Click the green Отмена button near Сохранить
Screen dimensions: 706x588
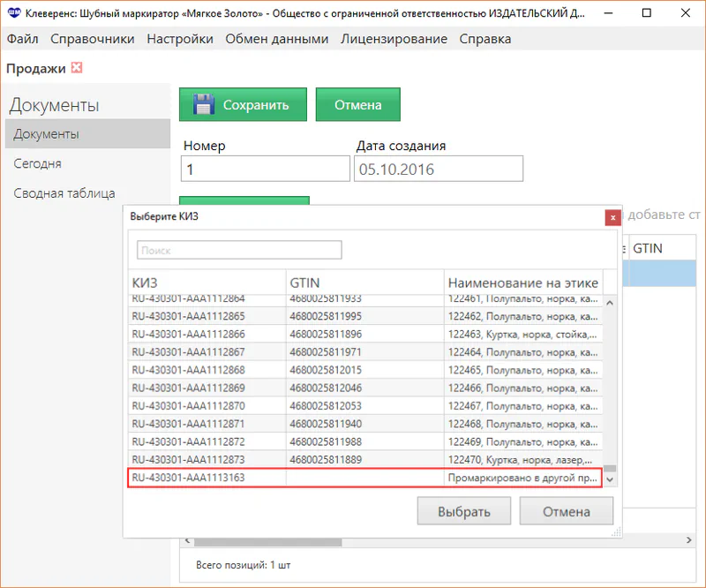pyautogui.click(x=357, y=104)
